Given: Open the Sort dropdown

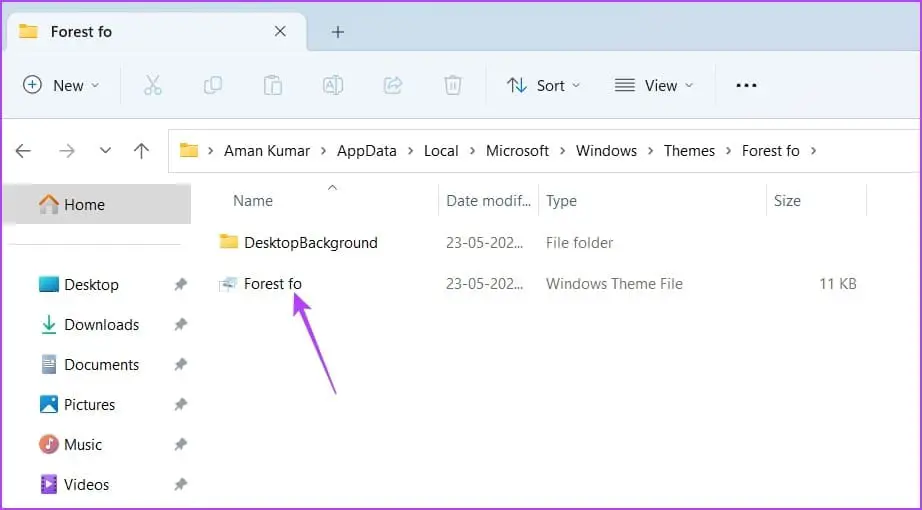Looking at the screenshot, I should click(x=543, y=85).
